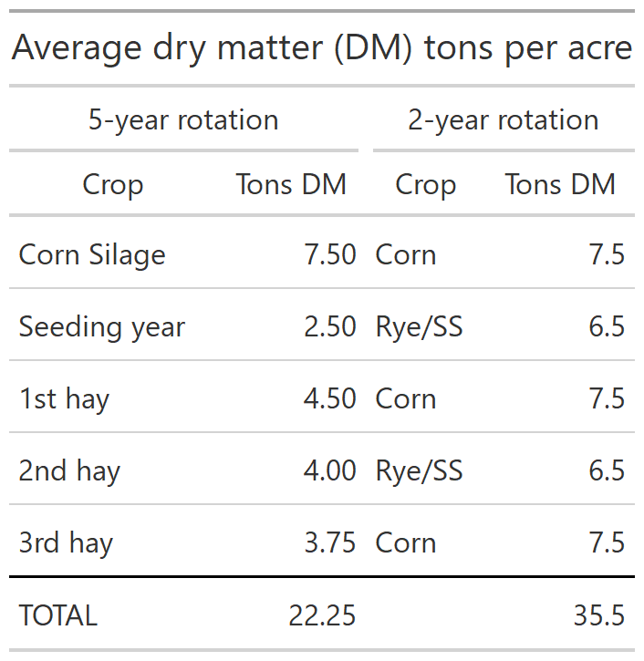Select the "Corn Silage" crop cell
The width and height of the screenshot is (644, 661).
click(x=92, y=254)
